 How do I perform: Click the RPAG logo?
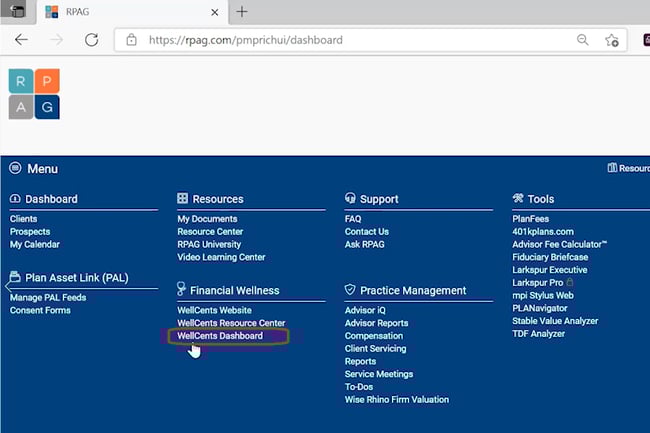[34, 94]
